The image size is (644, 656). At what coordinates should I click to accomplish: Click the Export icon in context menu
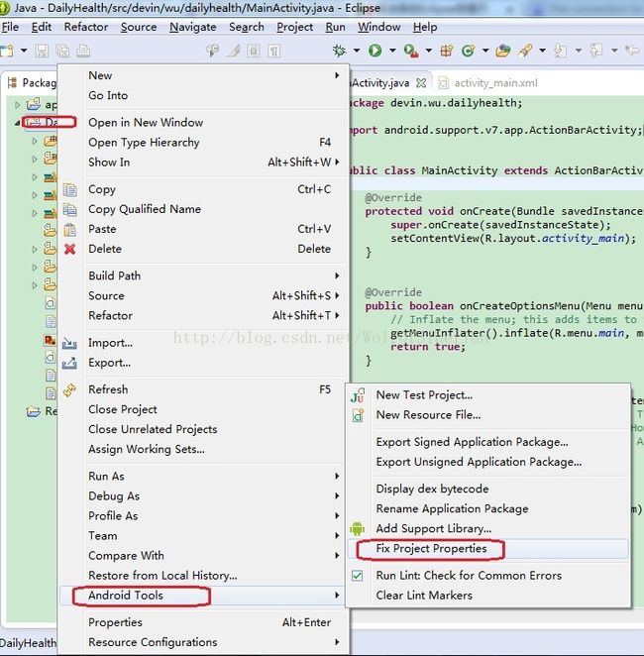(69, 363)
